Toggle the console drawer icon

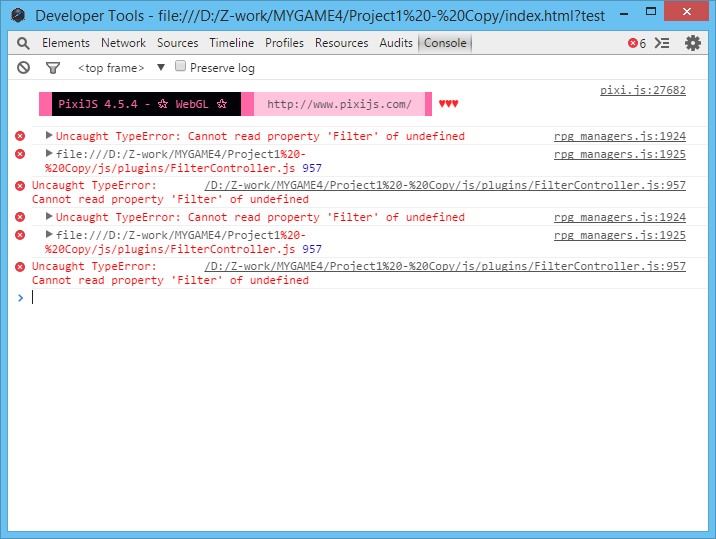(x=662, y=43)
